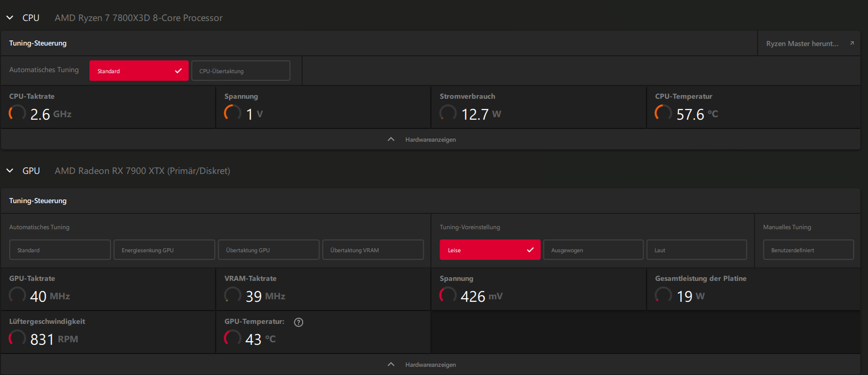Screen dimensions: 868x375
Task: Click the GPU-Temperatur gauge icon
Action: tap(233, 338)
